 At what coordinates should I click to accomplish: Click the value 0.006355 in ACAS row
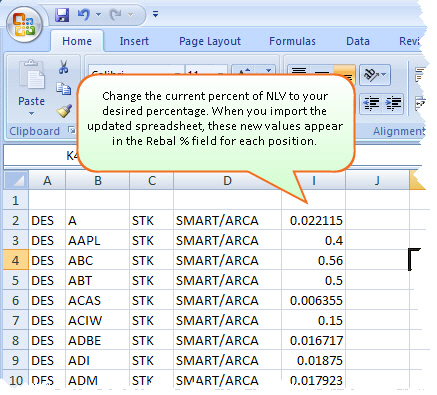click(313, 300)
